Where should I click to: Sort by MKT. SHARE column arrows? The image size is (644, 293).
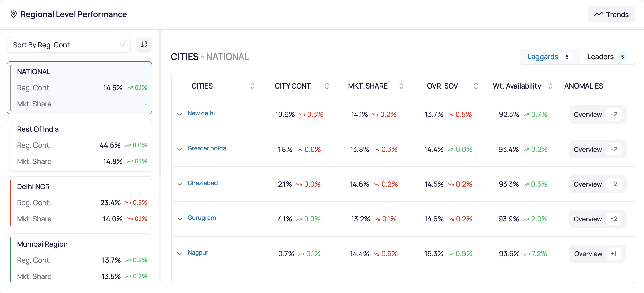point(401,86)
